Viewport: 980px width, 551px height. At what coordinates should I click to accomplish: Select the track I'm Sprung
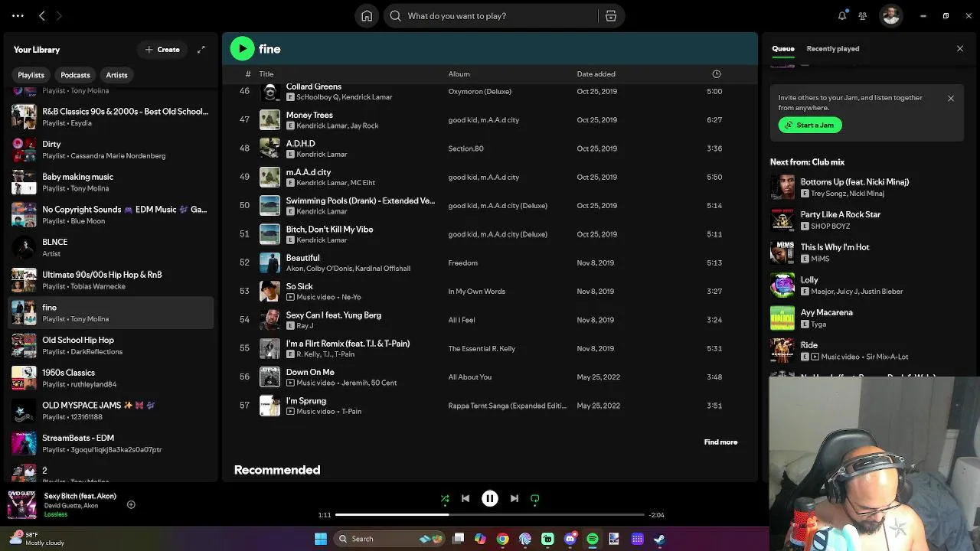coord(488,406)
